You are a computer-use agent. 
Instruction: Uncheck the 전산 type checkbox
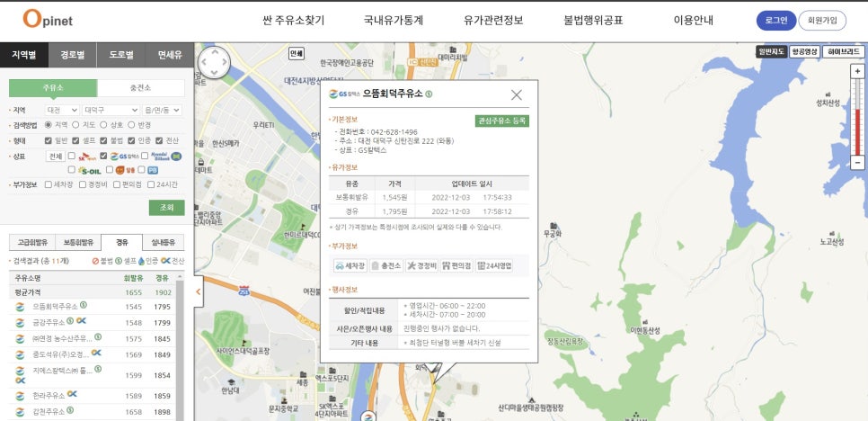159,140
